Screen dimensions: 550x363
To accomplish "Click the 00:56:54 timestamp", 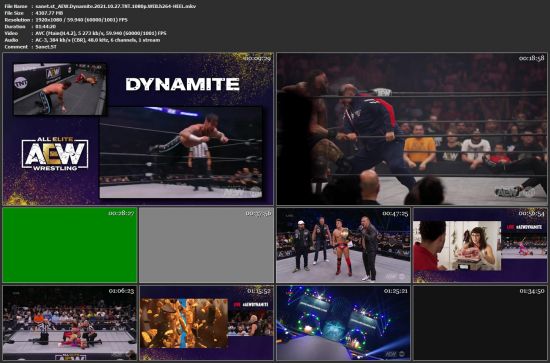I will click(532, 213).
